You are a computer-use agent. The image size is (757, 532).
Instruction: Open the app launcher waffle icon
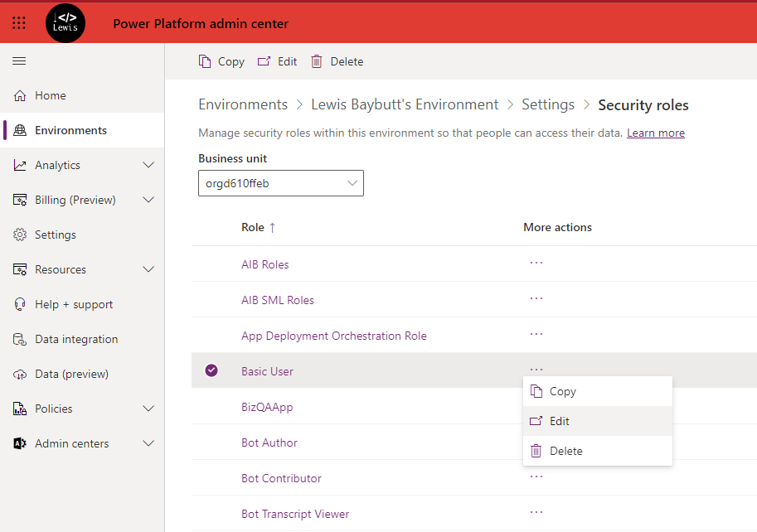(19, 23)
